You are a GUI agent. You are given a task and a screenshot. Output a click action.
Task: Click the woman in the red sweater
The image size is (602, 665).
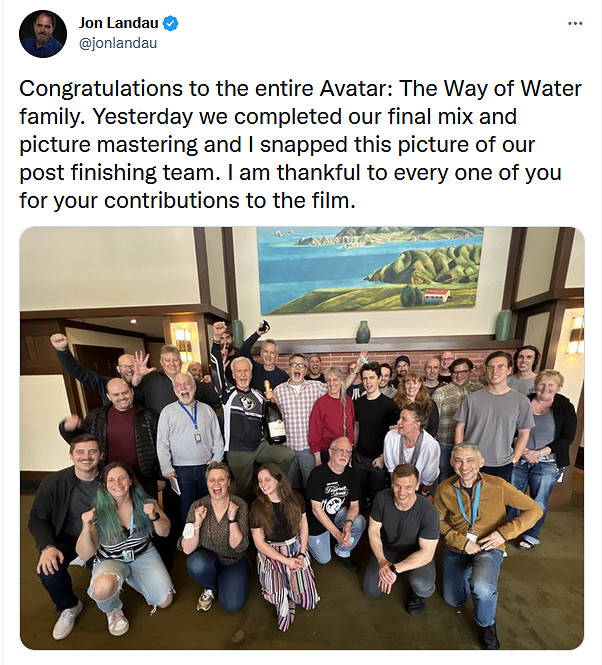[331, 415]
